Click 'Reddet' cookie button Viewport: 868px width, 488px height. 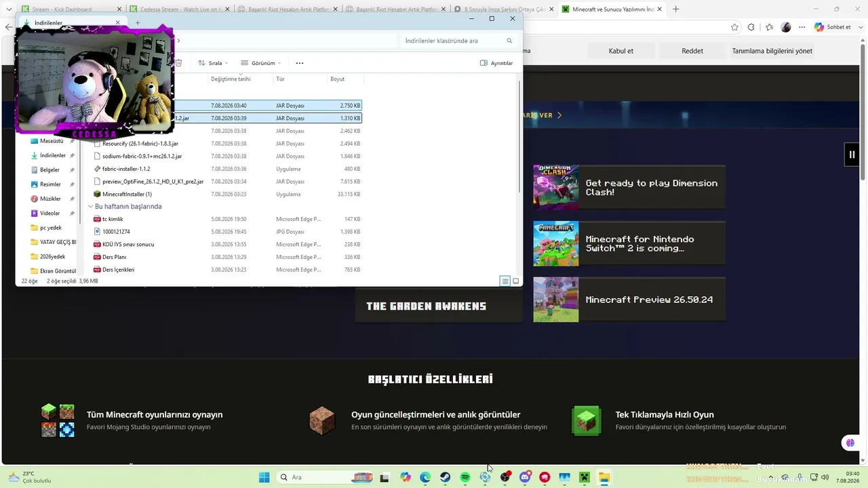click(692, 51)
